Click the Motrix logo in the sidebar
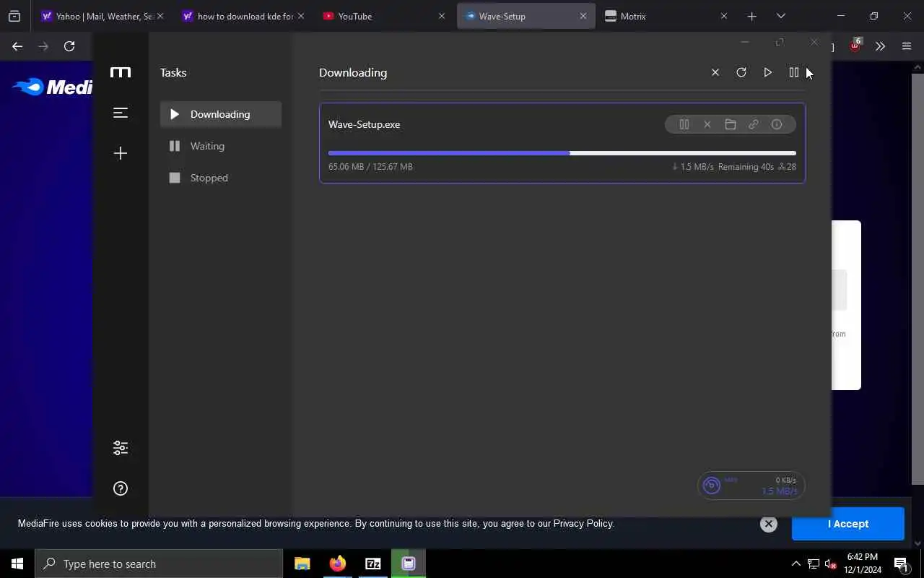The image size is (924, 578). pyautogui.click(x=121, y=72)
